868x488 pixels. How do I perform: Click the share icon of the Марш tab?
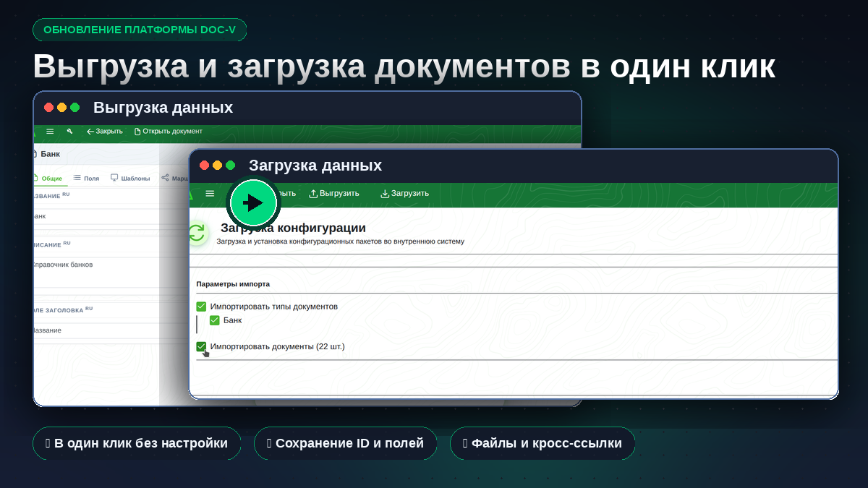click(x=165, y=178)
